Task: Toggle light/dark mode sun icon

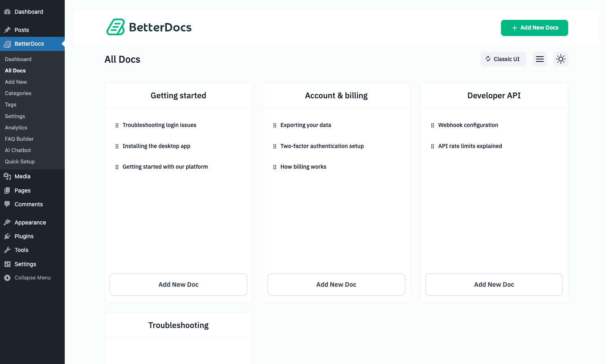Action: (561, 59)
